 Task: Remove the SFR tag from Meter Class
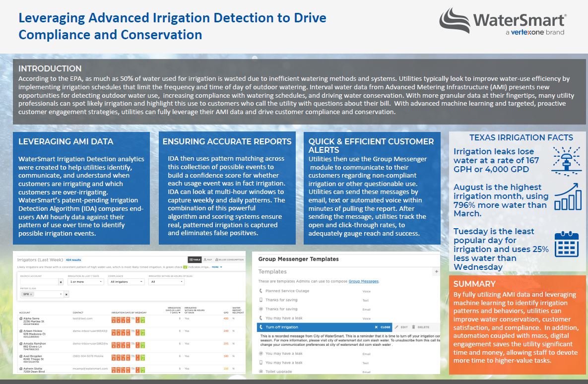coord(31,294)
